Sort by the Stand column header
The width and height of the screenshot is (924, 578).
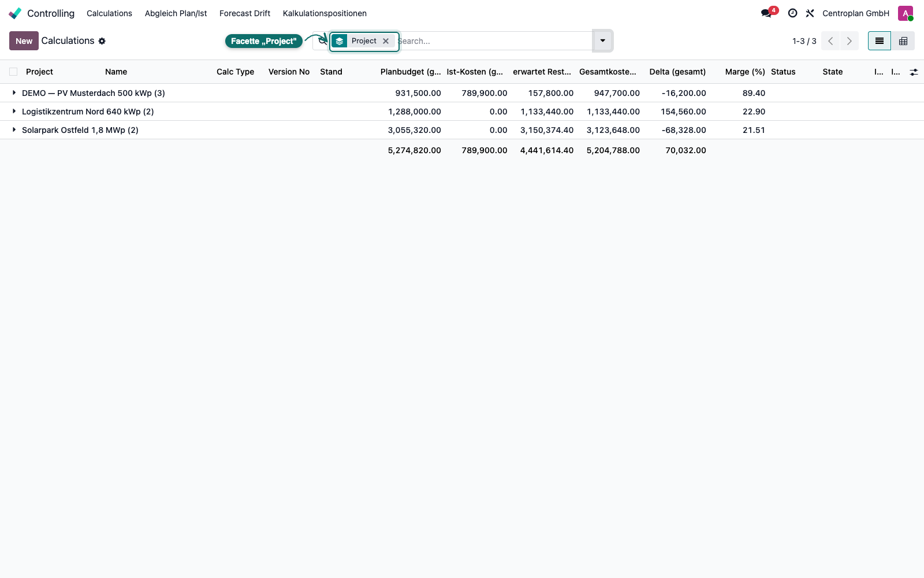point(331,72)
